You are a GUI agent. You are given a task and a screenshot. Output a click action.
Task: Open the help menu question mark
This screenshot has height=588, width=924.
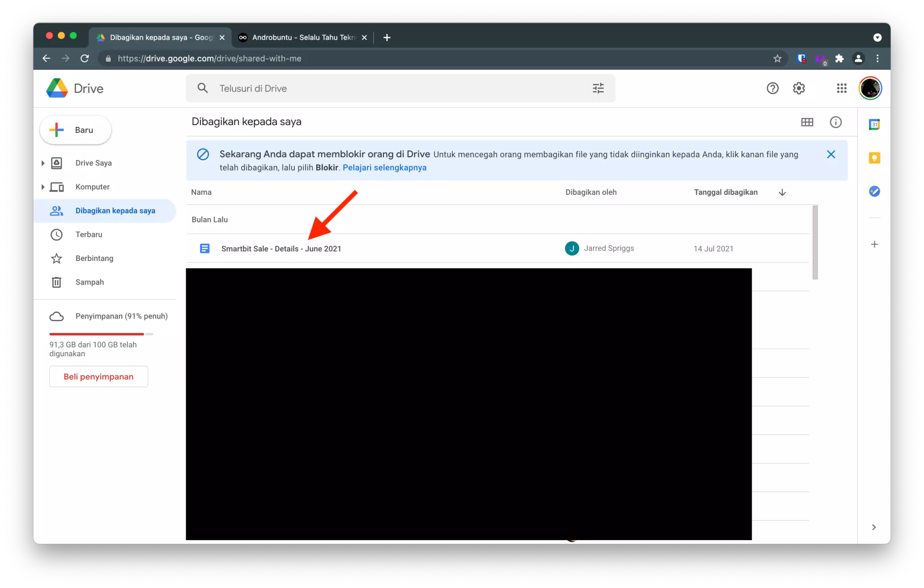[773, 88]
